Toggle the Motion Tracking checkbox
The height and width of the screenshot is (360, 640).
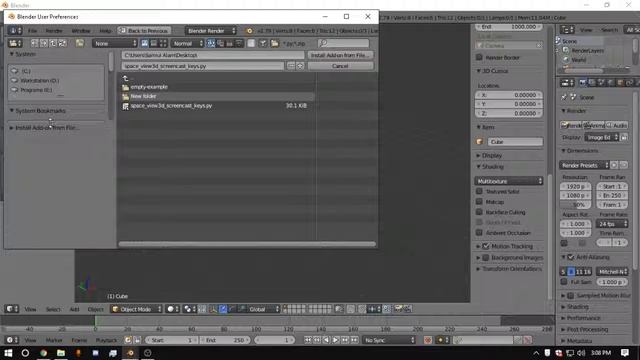(486, 246)
